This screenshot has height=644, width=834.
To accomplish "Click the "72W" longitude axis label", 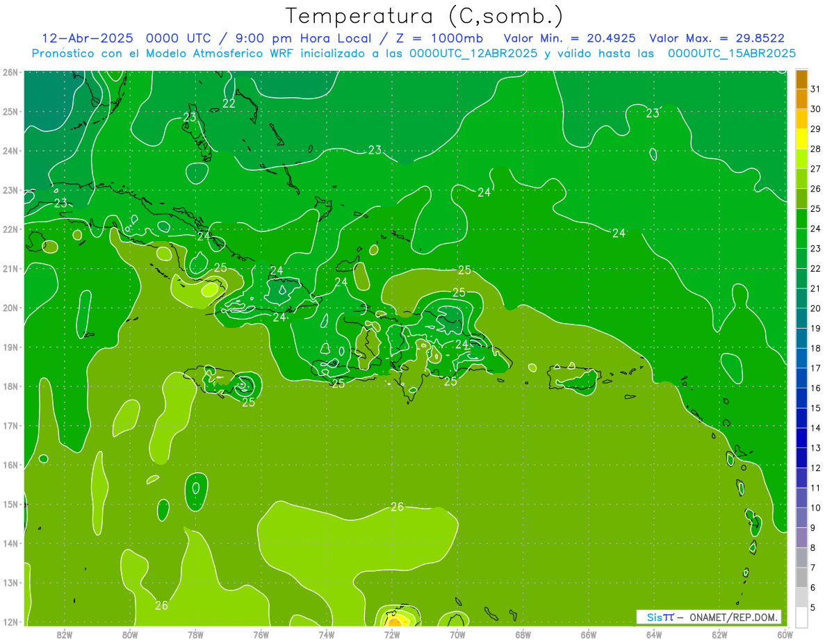I will 392,635.
